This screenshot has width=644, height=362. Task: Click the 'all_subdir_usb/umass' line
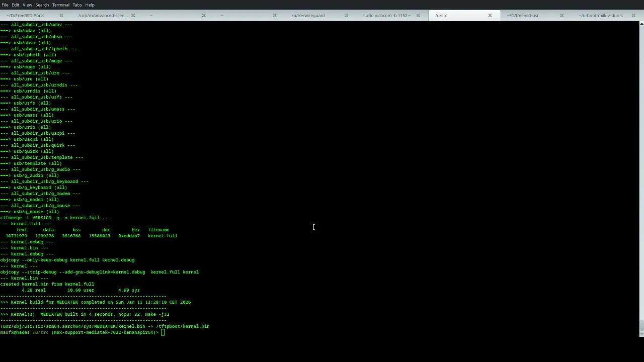point(38,109)
